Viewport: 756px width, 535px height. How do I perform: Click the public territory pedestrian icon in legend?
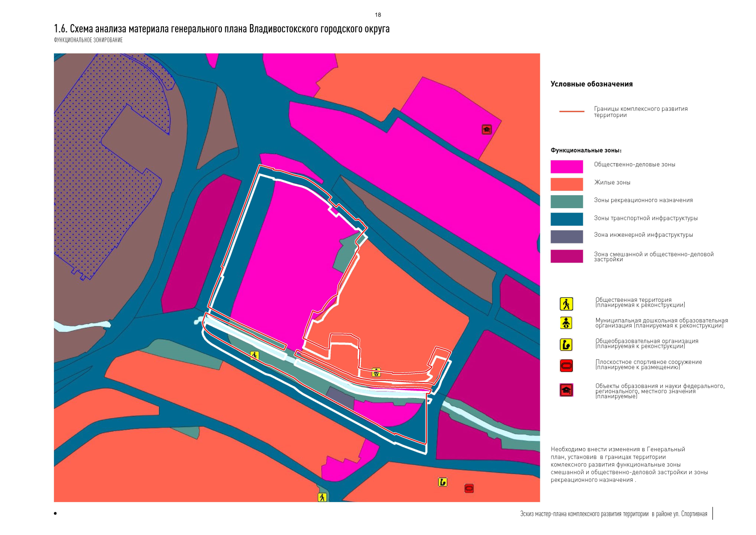[566, 304]
